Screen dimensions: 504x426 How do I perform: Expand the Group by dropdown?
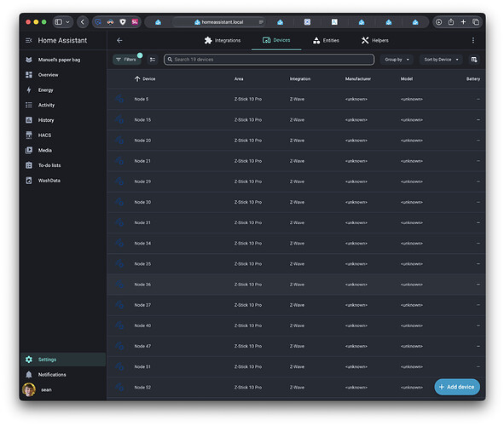(x=397, y=60)
